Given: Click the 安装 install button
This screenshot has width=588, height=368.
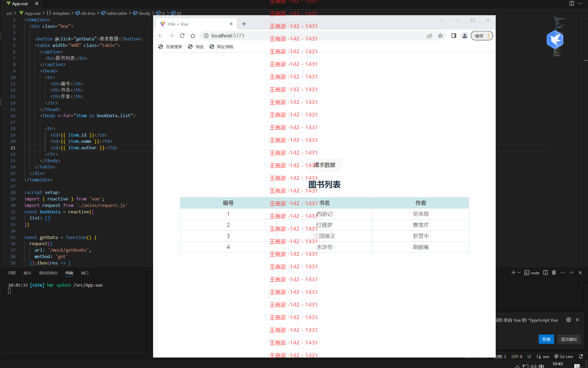Looking at the screenshot, I should coord(546,339).
